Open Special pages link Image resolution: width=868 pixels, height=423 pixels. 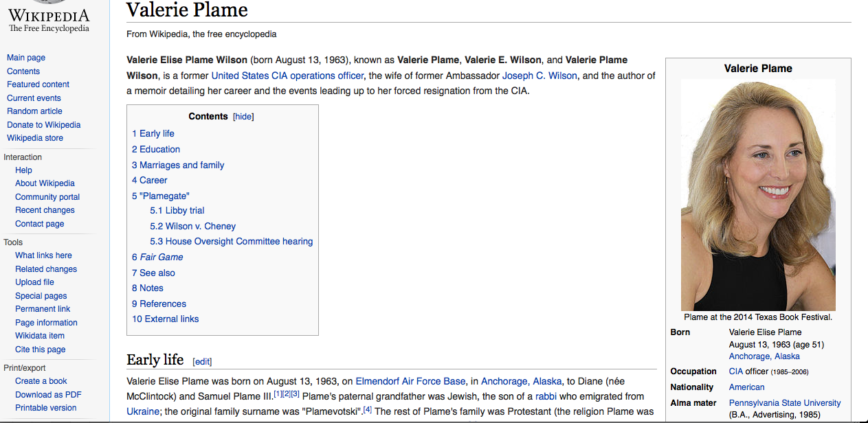click(41, 296)
